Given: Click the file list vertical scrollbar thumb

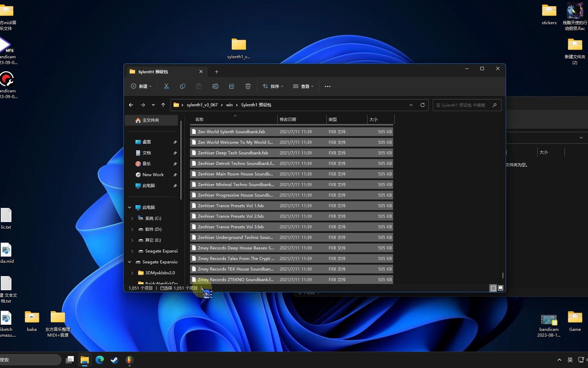Looking at the screenshot, I should [503, 275].
